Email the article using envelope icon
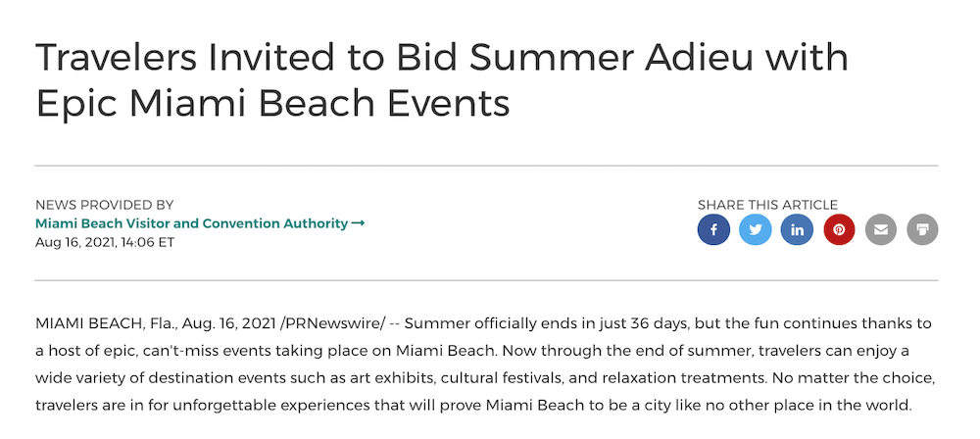Screen dimensions: 980x439 [881, 229]
